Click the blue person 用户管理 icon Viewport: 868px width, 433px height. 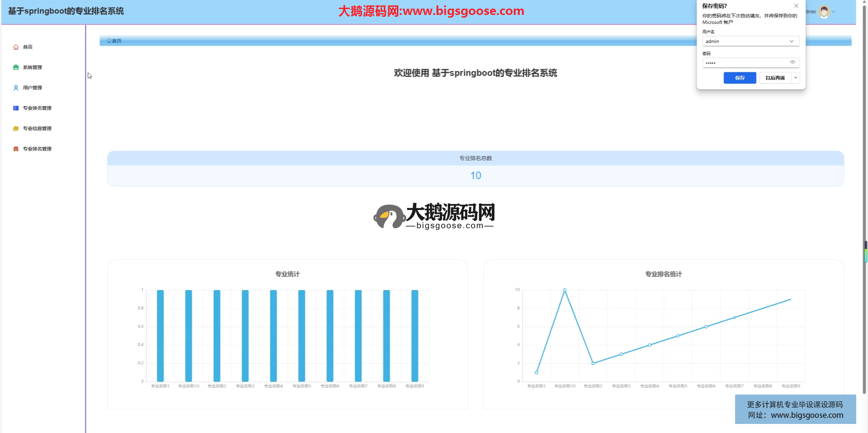coord(16,88)
